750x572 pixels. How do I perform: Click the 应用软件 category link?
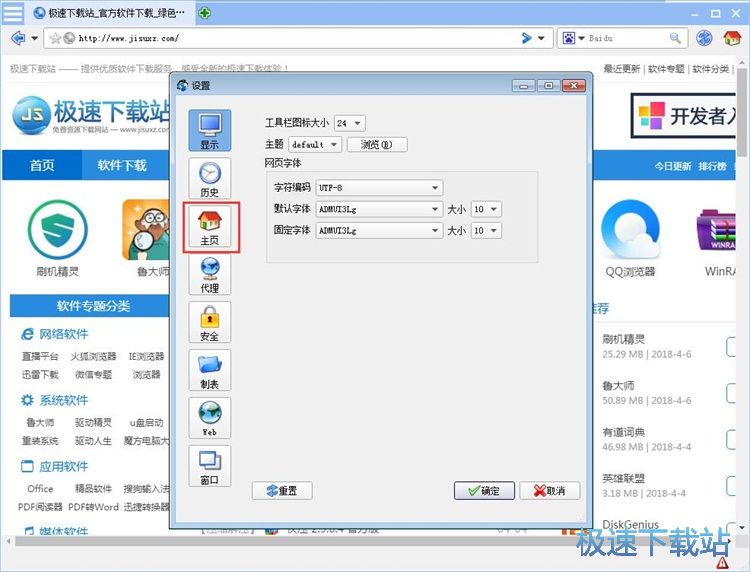coord(64,466)
